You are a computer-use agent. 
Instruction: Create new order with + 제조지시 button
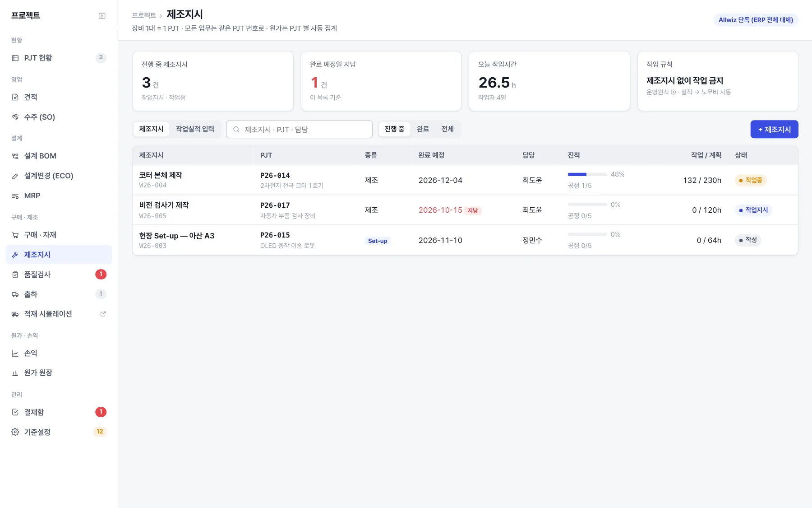[x=774, y=129]
